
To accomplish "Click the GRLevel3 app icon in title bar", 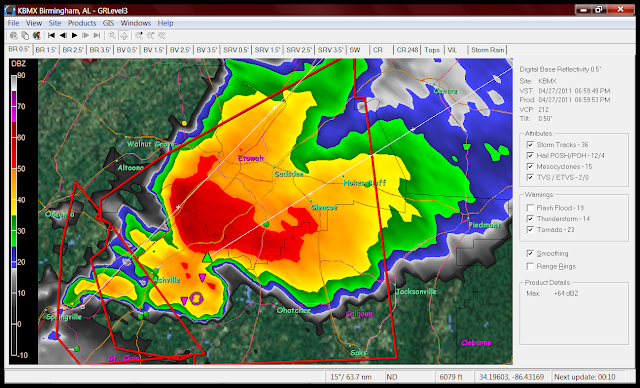I will [10, 10].
